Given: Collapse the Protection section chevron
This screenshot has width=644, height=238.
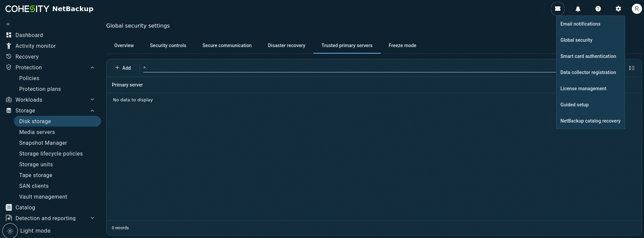Looking at the screenshot, I should [x=92, y=67].
